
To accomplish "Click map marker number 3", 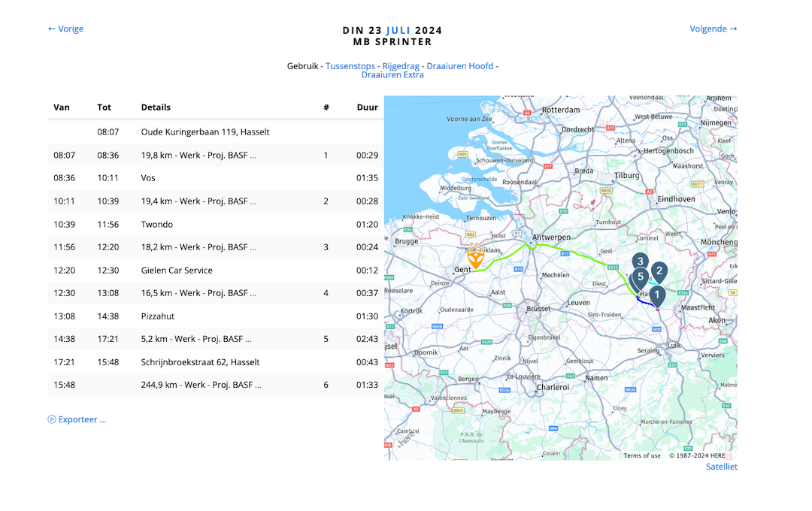I will 640,262.
